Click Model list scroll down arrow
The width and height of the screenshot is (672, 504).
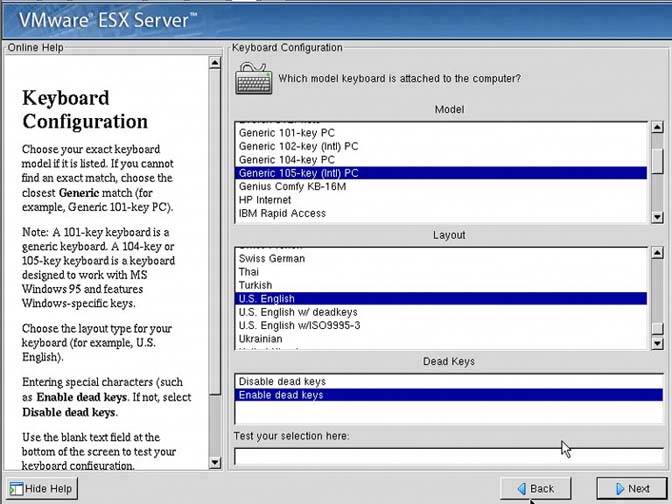click(657, 217)
